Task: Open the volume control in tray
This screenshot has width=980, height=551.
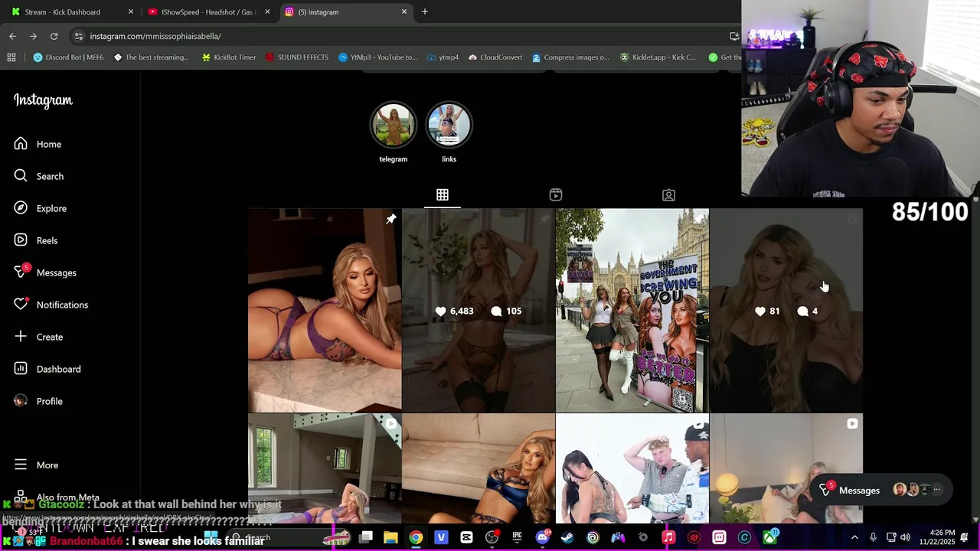Action: (x=906, y=537)
